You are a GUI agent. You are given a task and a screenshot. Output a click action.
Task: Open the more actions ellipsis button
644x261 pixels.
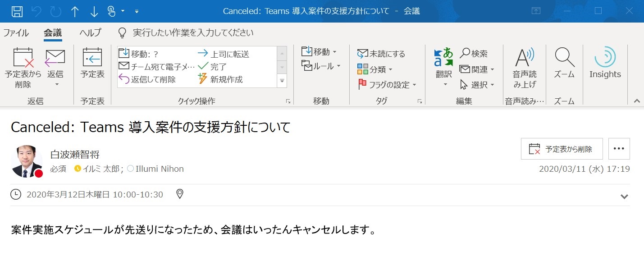pyautogui.click(x=619, y=149)
